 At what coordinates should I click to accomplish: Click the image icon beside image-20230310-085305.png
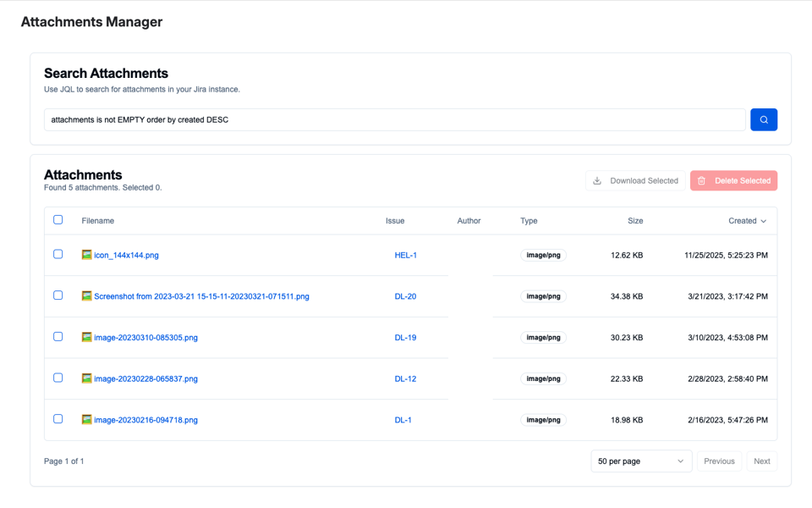[86, 337]
